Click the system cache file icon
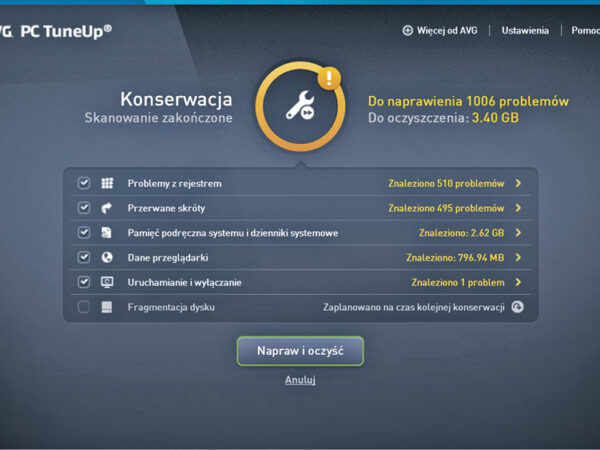Screen dimensions: 600x450 pyautogui.click(x=106, y=233)
